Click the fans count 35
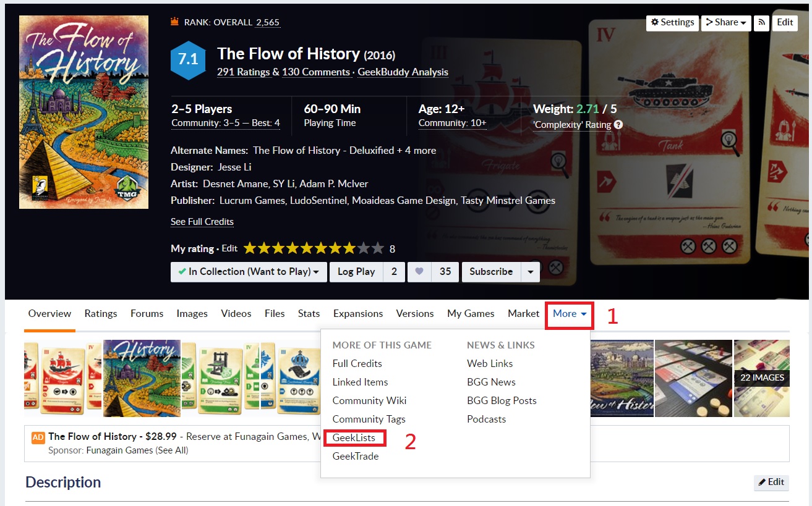 pos(445,272)
